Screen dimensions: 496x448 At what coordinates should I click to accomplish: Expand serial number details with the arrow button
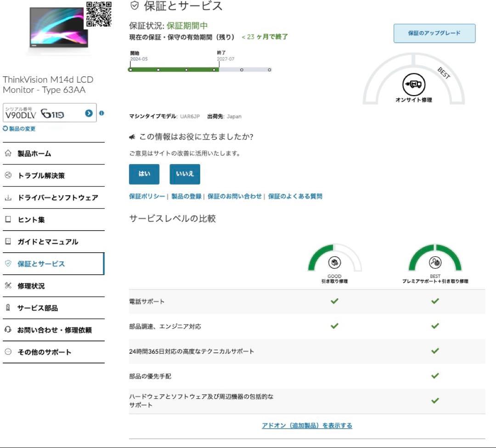click(88, 113)
